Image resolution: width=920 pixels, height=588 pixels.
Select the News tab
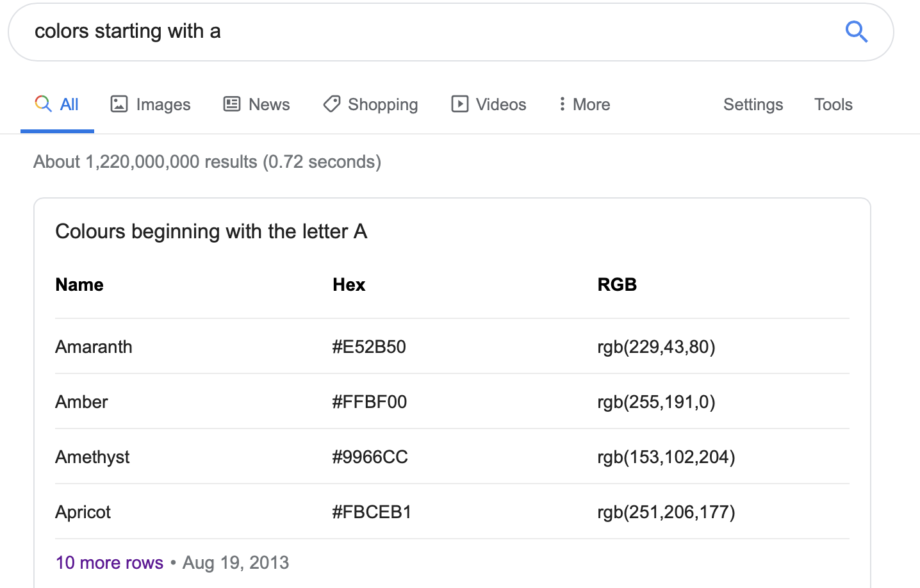click(x=256, y=104)
